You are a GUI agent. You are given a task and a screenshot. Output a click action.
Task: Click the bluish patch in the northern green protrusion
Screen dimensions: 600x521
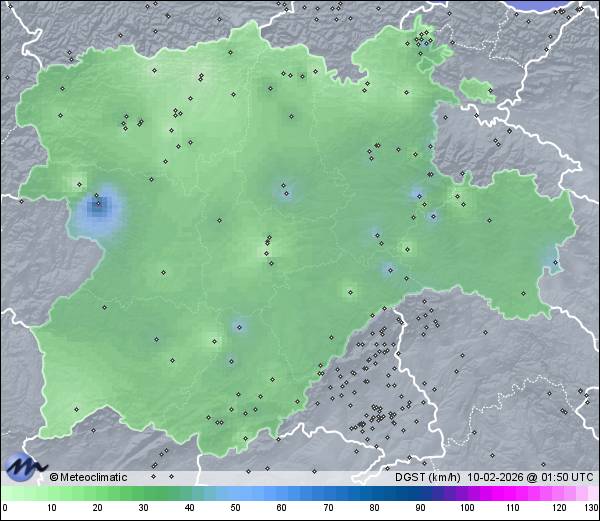click(x=426, y=44)
